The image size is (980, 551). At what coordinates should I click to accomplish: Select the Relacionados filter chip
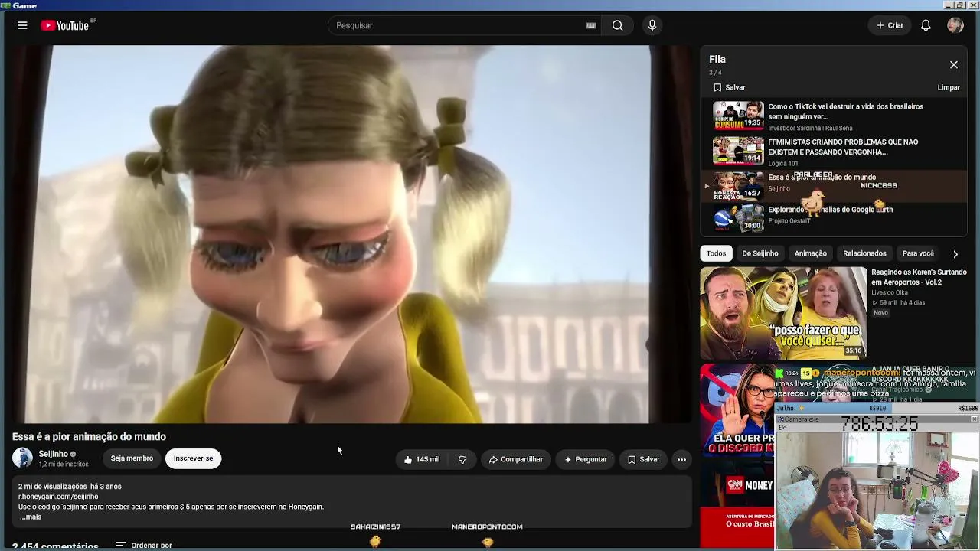(x=864, y=253)
